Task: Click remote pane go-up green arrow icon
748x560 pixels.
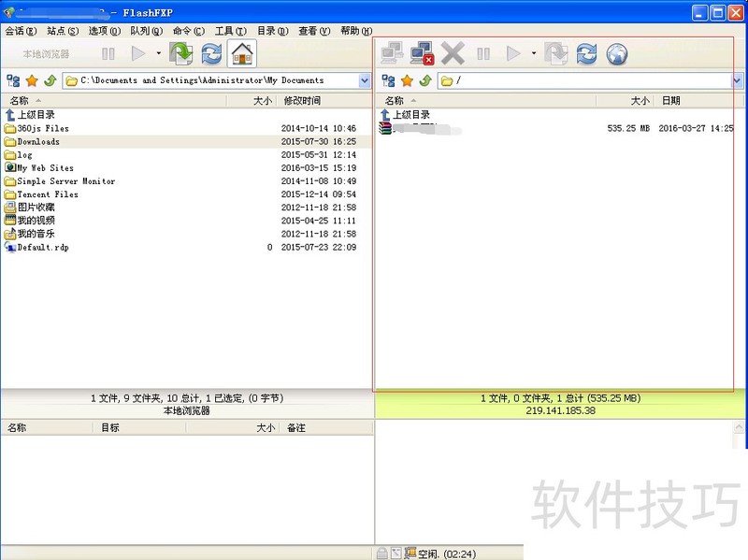Action: (x=425, y=81)
